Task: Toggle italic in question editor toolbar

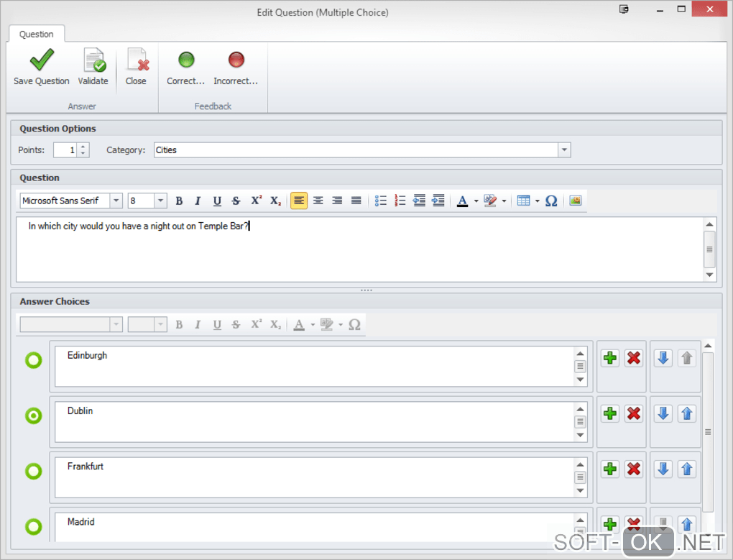Action: [x=198, y=201]
